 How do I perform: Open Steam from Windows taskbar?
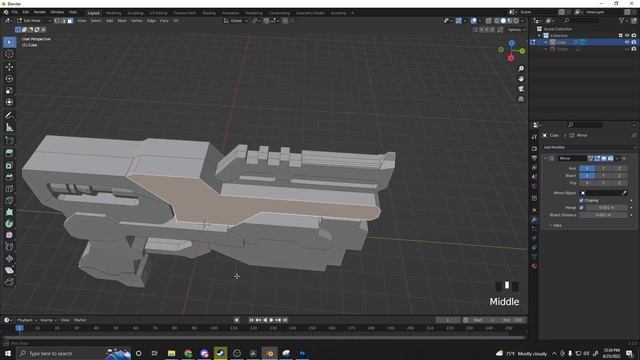click(x=220, y=353)
